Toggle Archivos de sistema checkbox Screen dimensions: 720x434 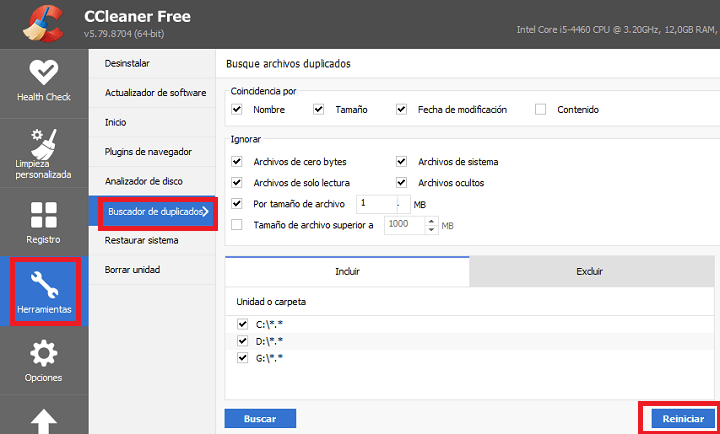[401, 162]
